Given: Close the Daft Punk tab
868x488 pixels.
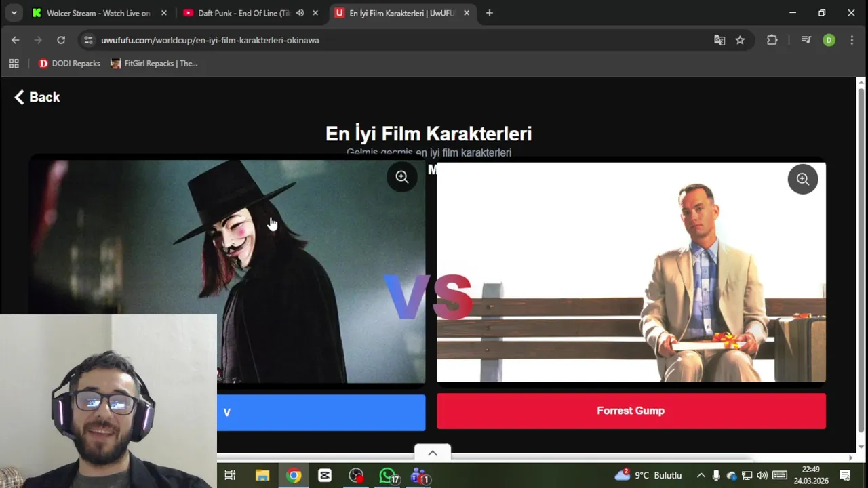Looking at the screenshot, I should pyautogui.click(x=315, y=13).
